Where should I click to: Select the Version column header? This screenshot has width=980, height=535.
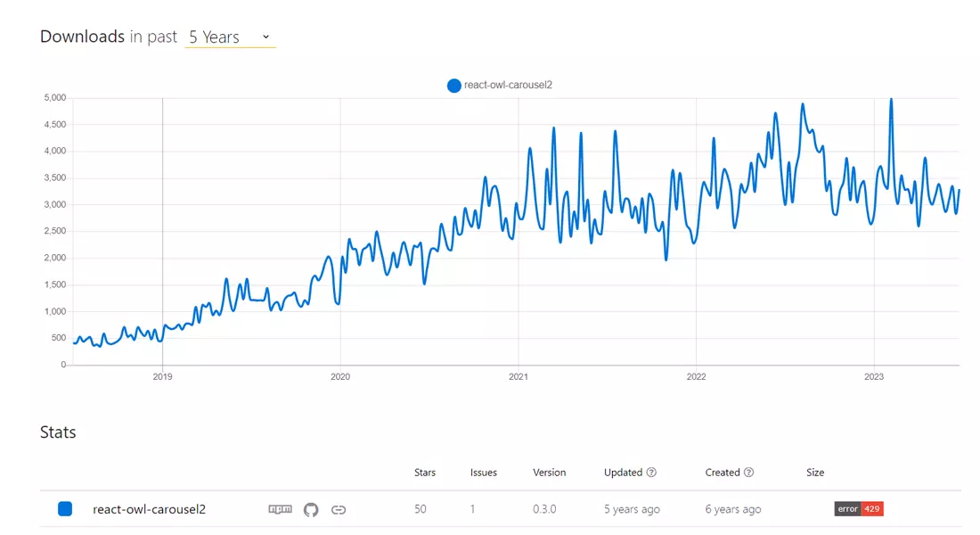click(x=550, y=473)
